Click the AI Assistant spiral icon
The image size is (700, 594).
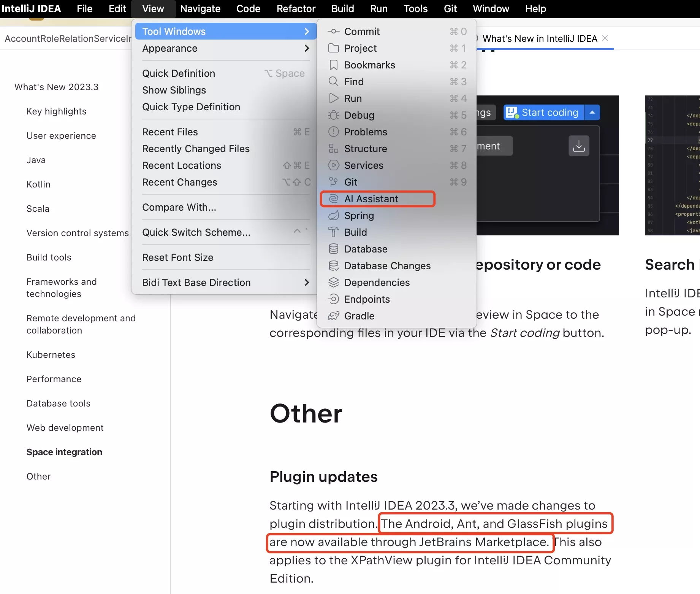pyautogui.click(x=333, y=199)
